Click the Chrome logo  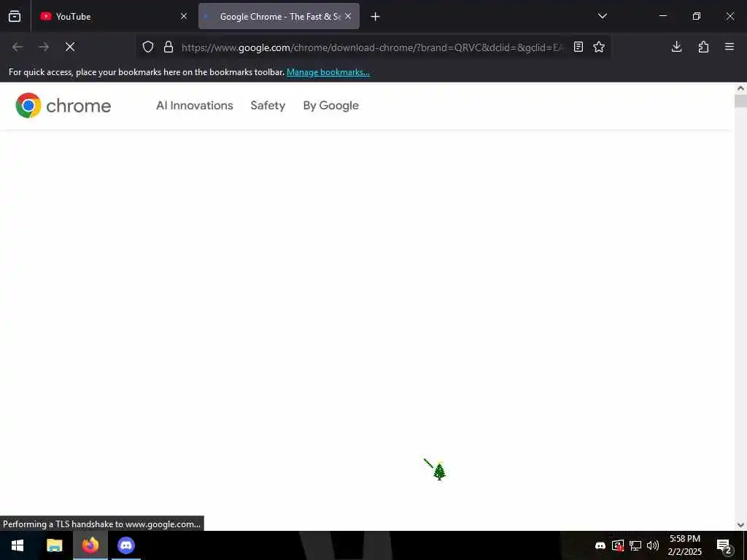[x=63, y=105]
